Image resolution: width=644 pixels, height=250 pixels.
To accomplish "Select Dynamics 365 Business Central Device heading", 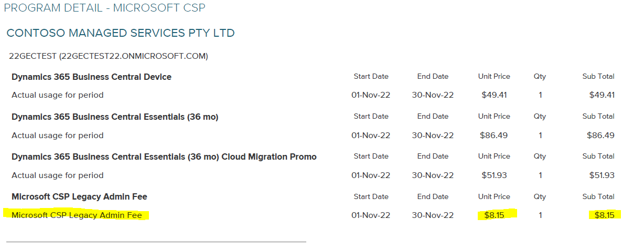I will (x=91, y=77).
